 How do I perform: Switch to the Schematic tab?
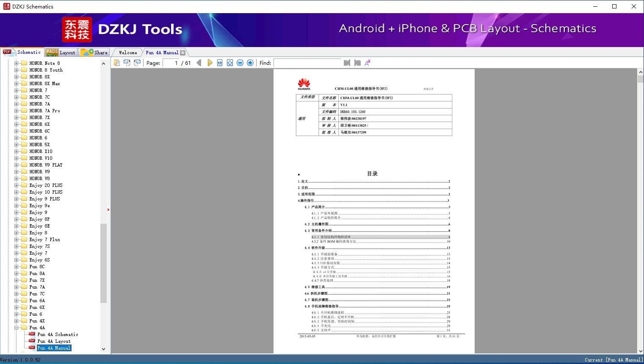[x=22, y=52]
